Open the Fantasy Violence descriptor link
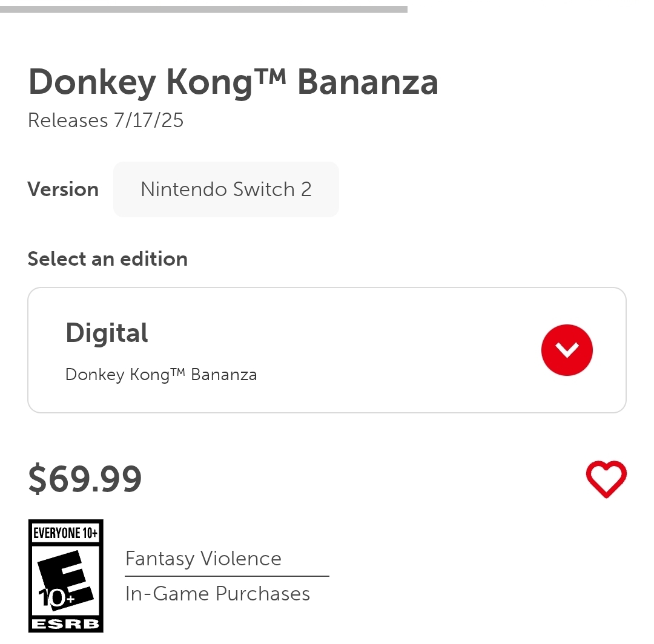 click(203, 559)
